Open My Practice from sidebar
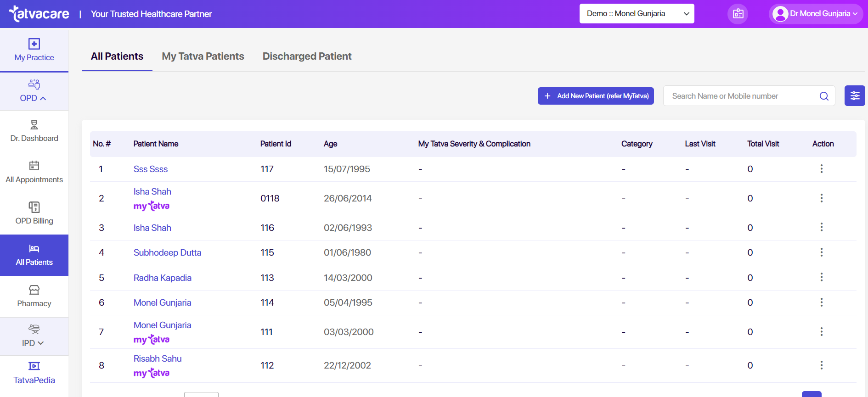 click(x=34, y=50)
